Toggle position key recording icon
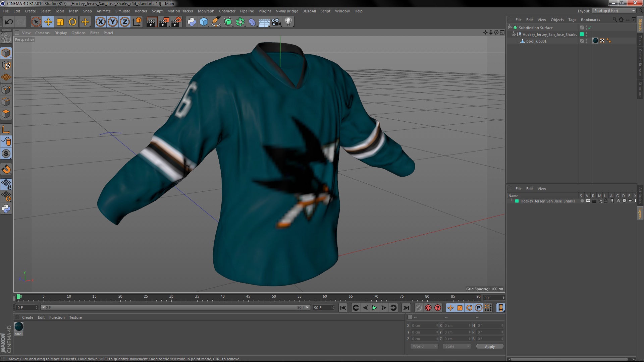Image resolution: width=644 pixels, height=362 pixels. [450, 308]
